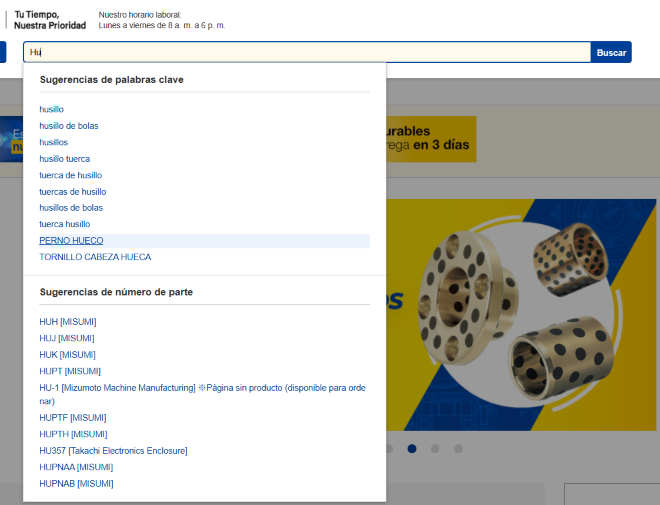Click the last carousel indicator dot
660x505 pixels.
point(458,449)
